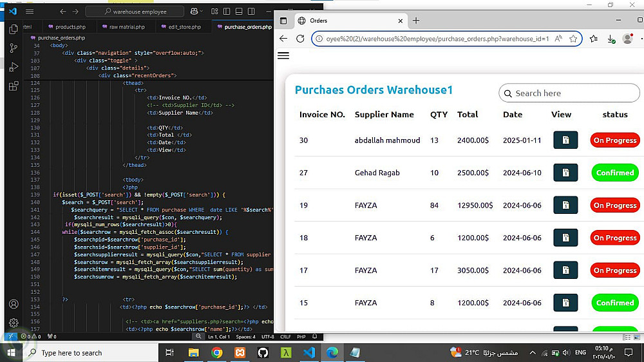Open VS Code hamburger application menu

[x=30, y=12]
